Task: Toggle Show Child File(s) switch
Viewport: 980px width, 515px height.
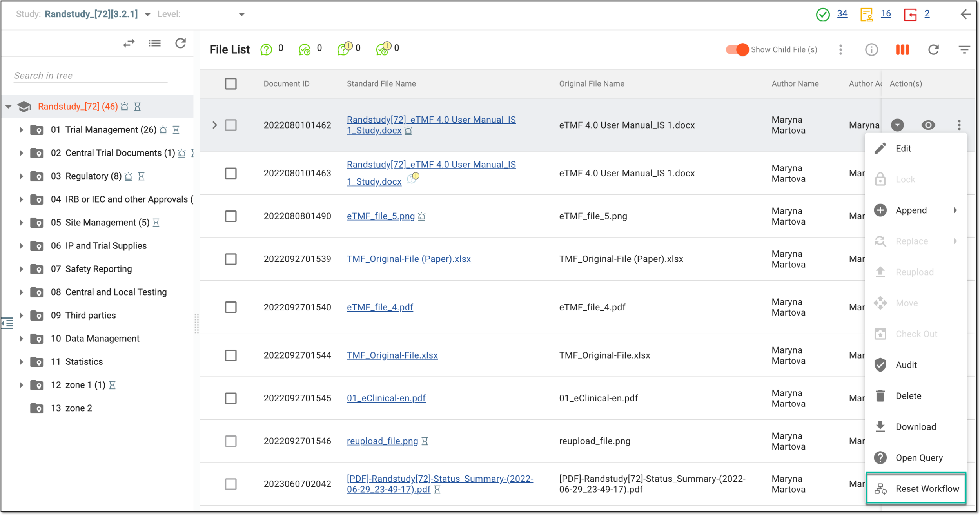Action: pos(737,50)
